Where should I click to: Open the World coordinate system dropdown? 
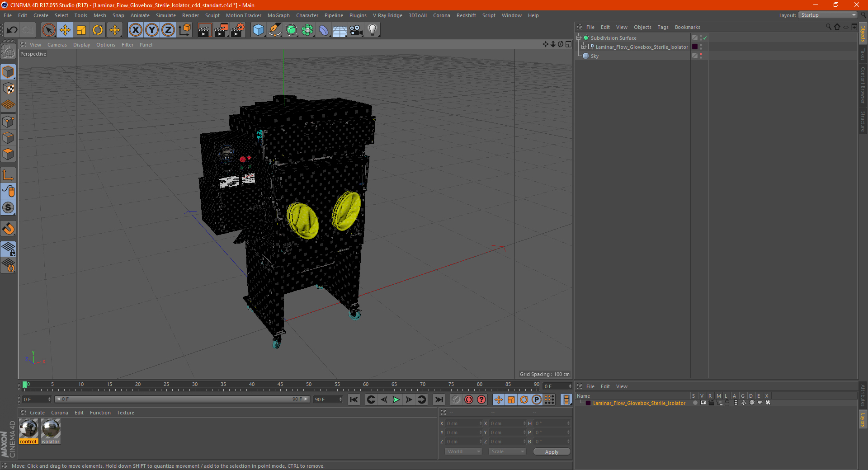(x=463, y=451)
